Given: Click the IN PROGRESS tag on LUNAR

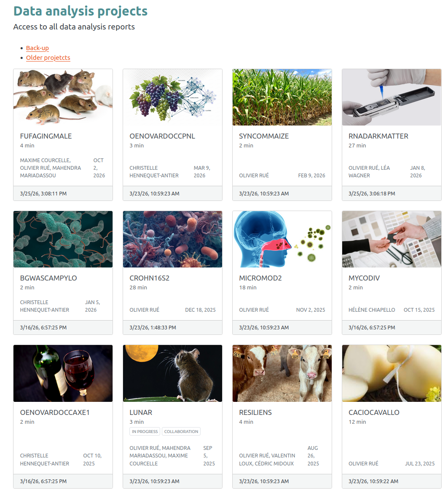Looking at the screenshot, I should coord(145,432).
